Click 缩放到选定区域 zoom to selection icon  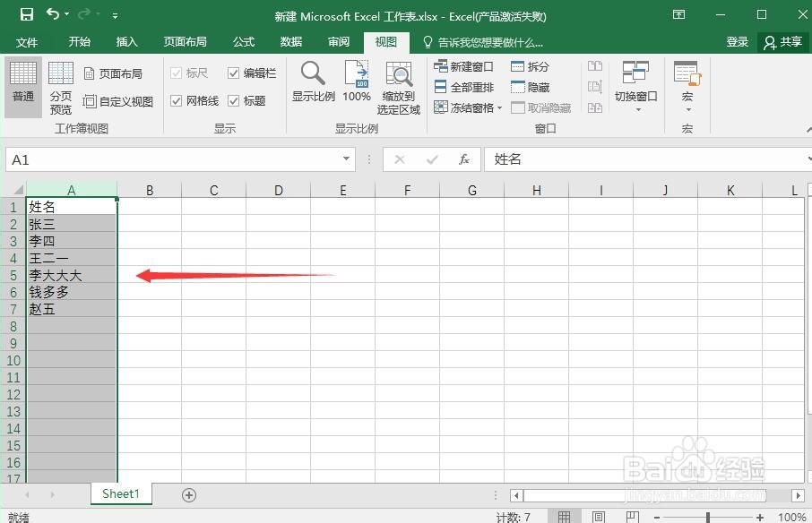click(x=399, y=74)
